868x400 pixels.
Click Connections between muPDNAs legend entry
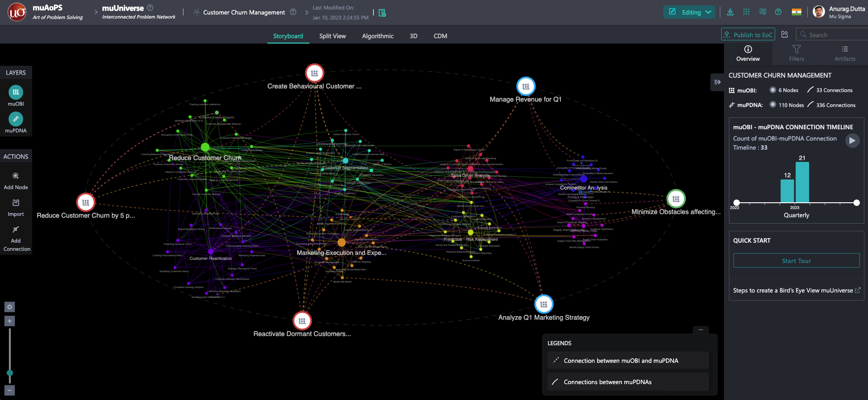(628, 382)
